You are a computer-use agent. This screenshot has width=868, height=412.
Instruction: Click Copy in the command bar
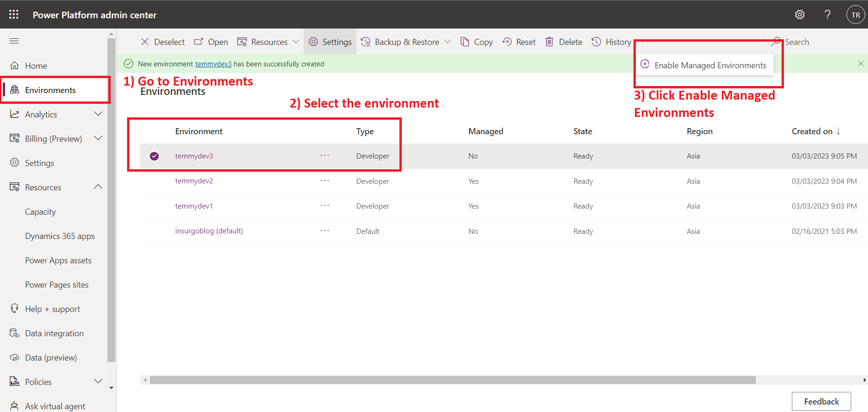point(477,42)
